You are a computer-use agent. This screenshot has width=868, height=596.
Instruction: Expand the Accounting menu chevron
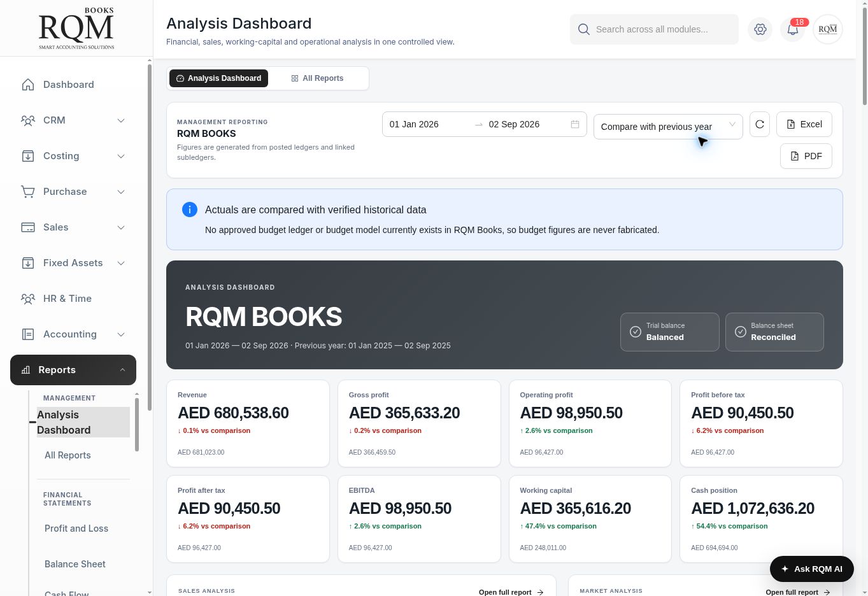tap(121, 334)
